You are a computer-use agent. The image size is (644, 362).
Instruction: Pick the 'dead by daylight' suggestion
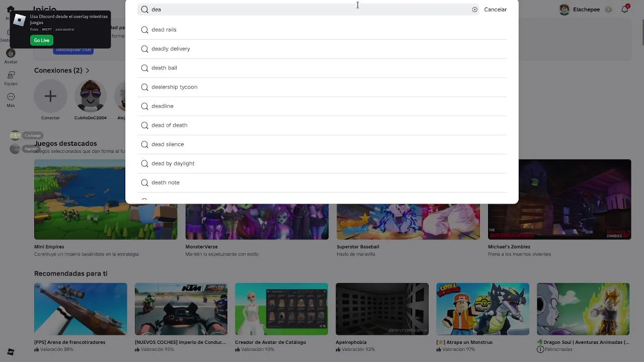pyautogui.click(x=322, y=163)
